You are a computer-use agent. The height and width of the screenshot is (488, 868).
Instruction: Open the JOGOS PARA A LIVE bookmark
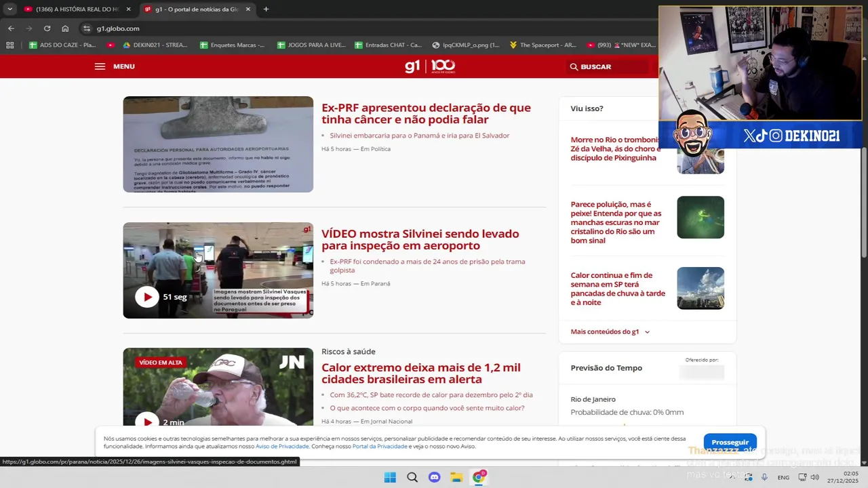312,45
